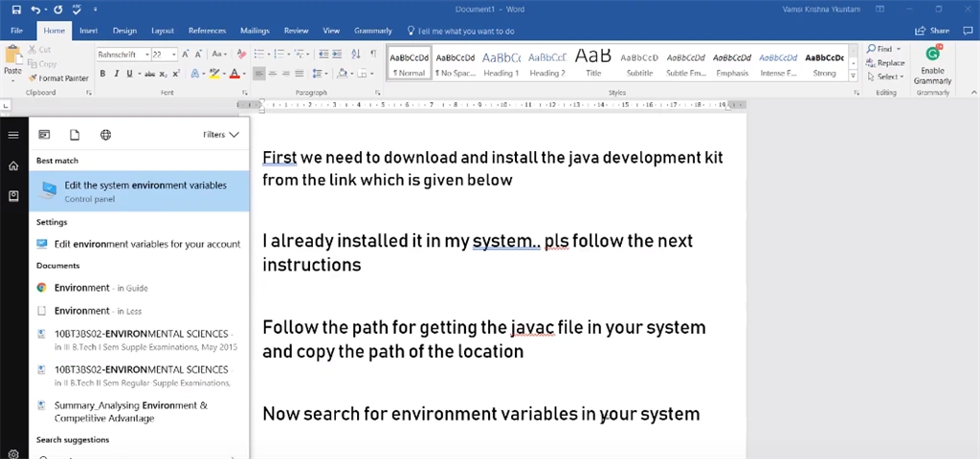This screenshot has width=980, height=459.
Task: Center align the paragraph
Action: pos(273,74)
